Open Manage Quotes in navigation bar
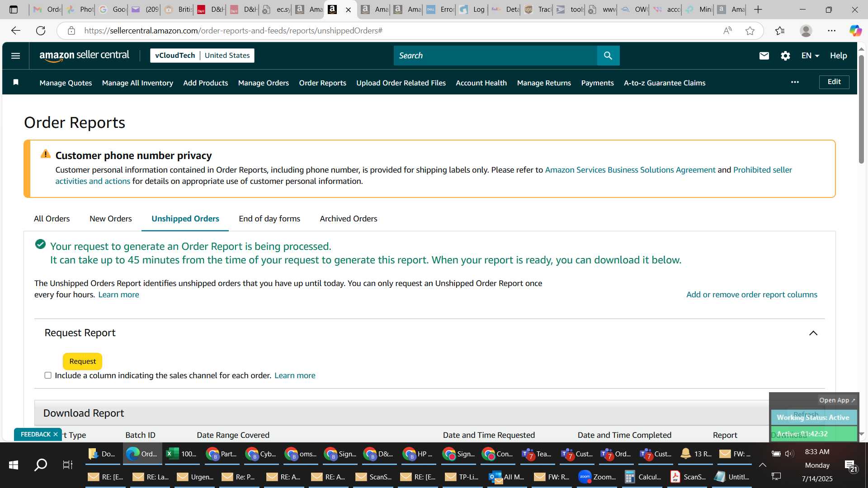868x488 pixels. coord(66,83)
